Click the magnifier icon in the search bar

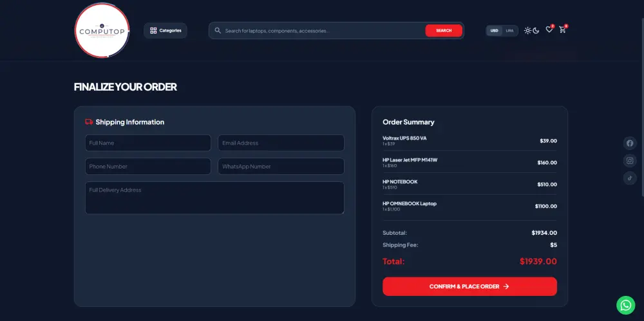pos(218,31)
